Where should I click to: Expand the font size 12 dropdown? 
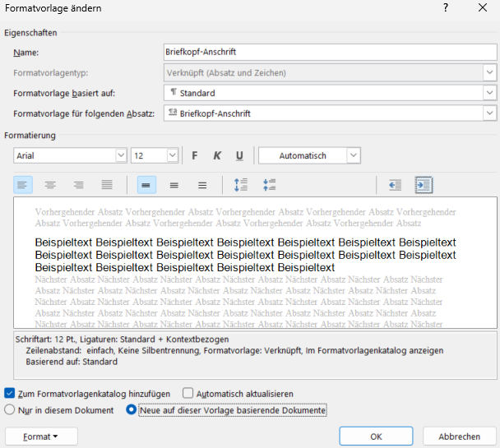tap(172, 155)
